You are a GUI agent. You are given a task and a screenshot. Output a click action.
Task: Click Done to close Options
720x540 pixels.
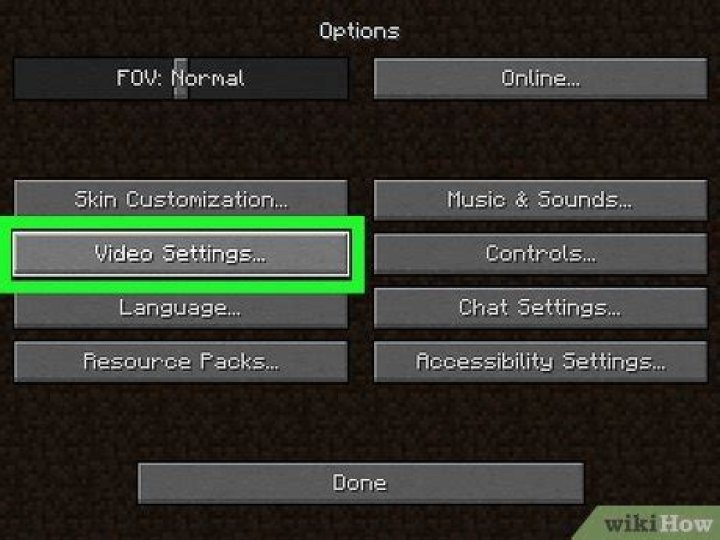[x=360, y=483]
